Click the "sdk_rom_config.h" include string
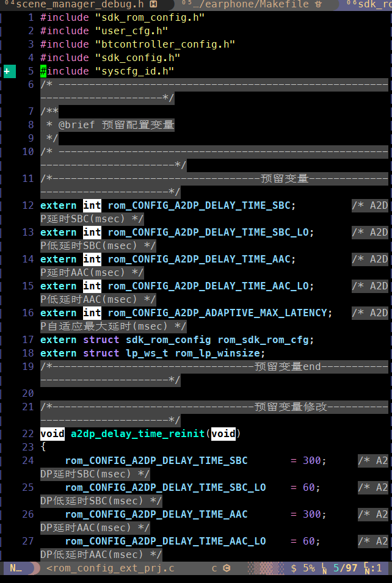Image resolution: width=392 pixels, height=583 pixels. click(x=150, y=18)
